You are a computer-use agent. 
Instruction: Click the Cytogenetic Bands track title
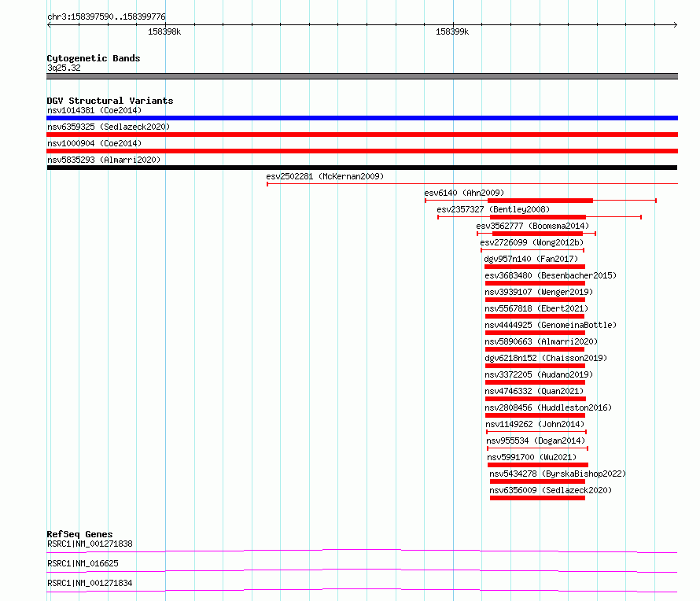(x=94, y=58)
